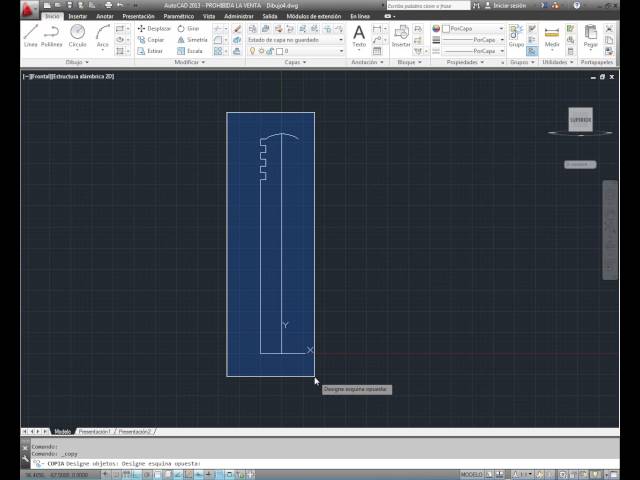Click the Medir (measure) tool
640x480 pixels.
pyautogui.click(x=552, y=36)
